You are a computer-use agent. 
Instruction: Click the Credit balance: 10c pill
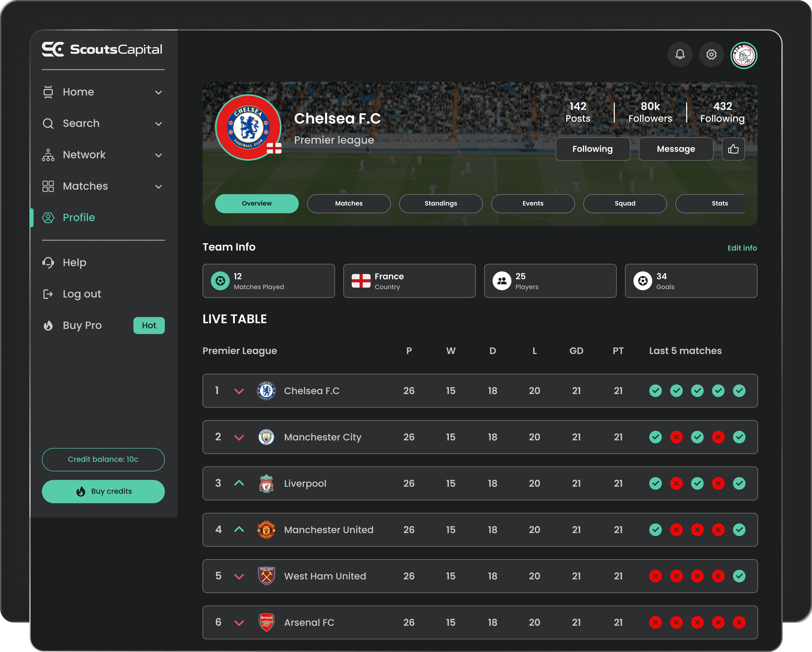103,459
